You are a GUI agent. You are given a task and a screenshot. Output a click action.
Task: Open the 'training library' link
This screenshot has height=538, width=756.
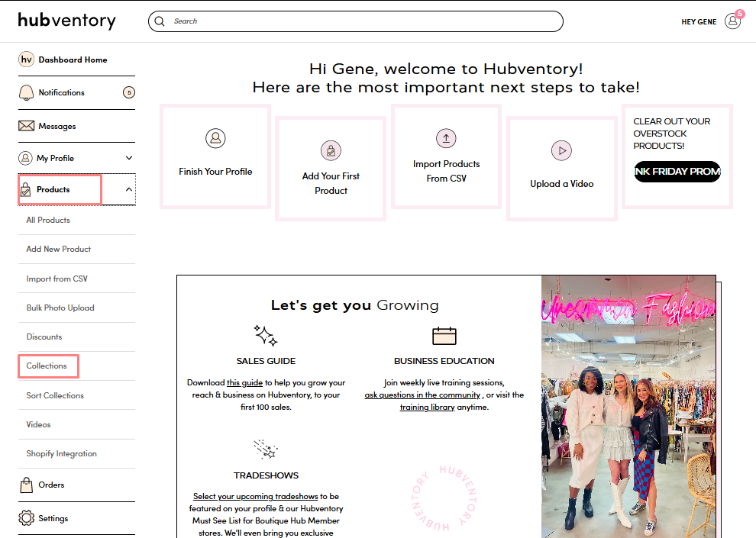[427, 407]
